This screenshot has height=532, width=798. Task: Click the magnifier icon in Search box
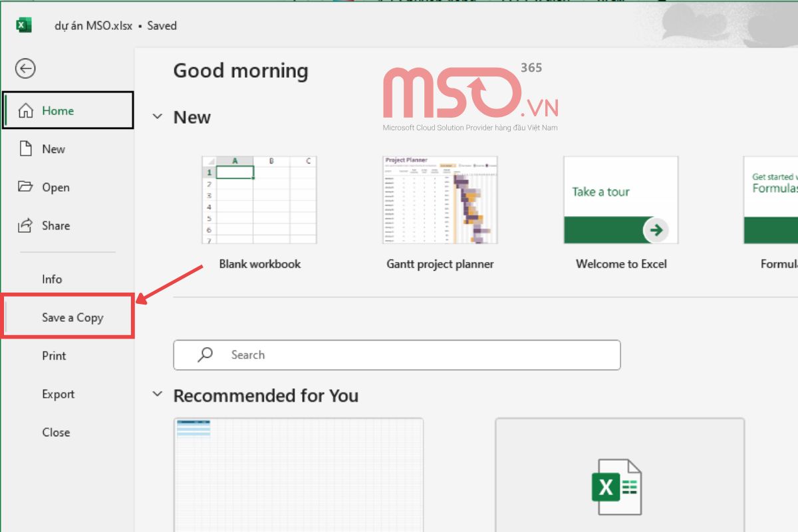[205, 354]
